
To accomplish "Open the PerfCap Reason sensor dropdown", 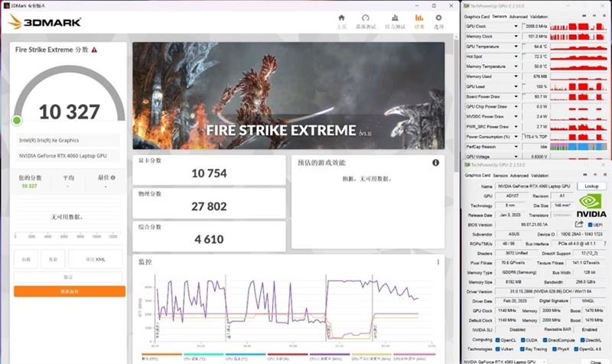I will pos(516,147).
